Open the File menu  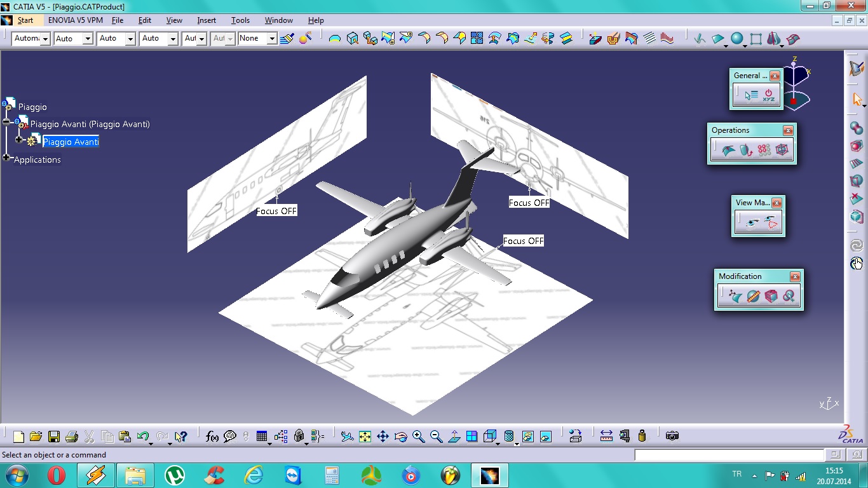[x=118, y=20]
